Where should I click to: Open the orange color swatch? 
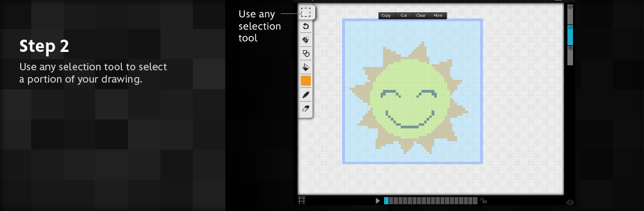click(x=306, y=81)
